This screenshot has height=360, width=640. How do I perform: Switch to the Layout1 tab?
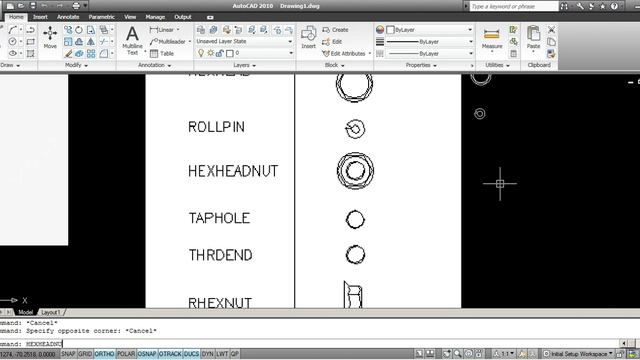tap(51, 312)
